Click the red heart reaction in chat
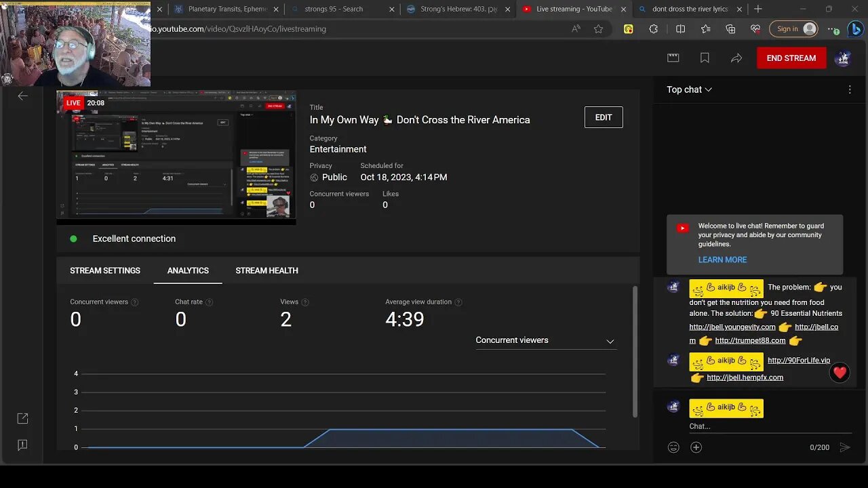The image size is (868, 488). coord(840,372)
